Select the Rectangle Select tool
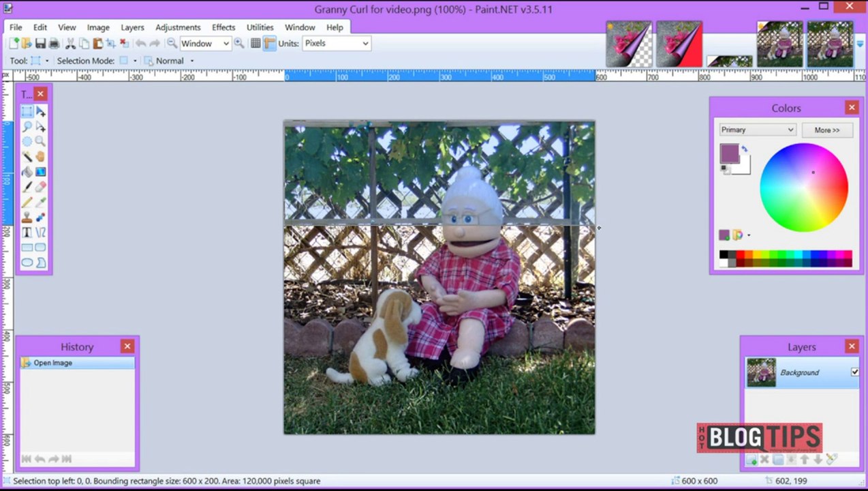 (x=27, y=111)
